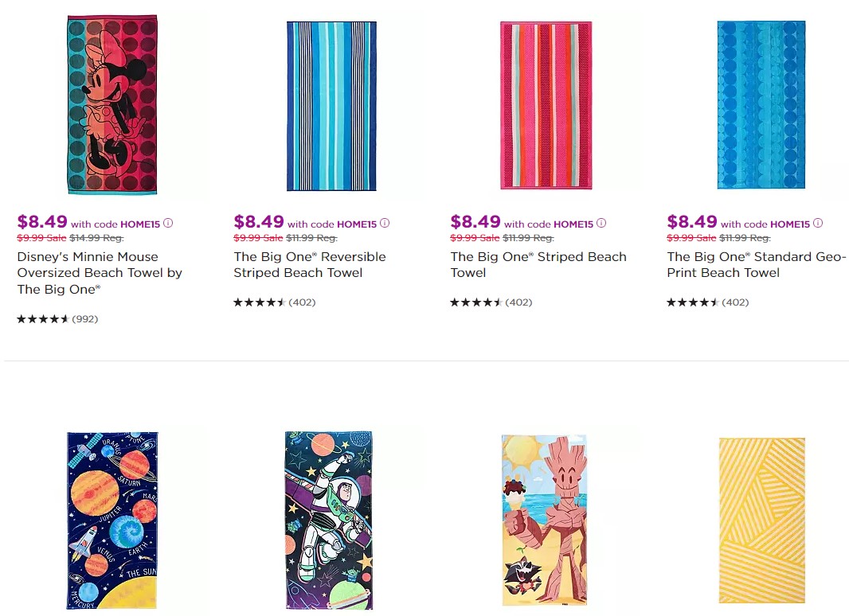Click star rating of Geo-Print Beach Towel
This screenshot has height=616, width=849.
(x=693, y=302)
